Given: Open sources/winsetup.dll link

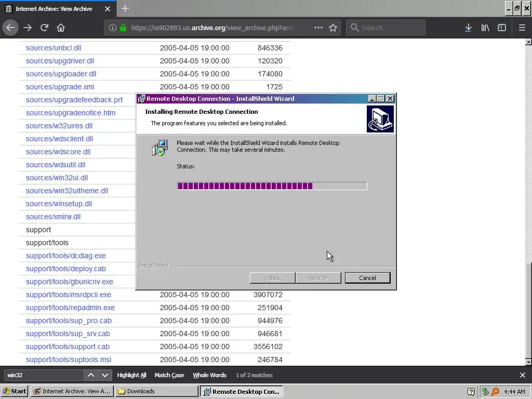Looking at the screenshot, I should click(59, 204).
